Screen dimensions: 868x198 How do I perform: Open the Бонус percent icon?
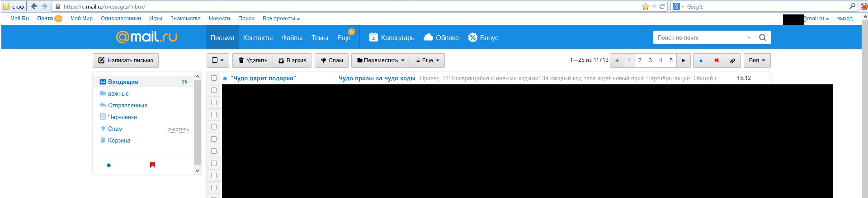click(472, 37)
